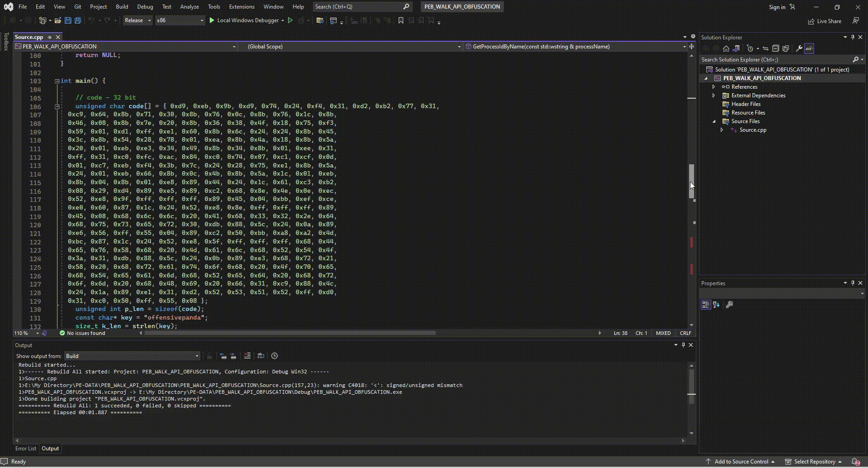Save the current file with Save icon
This screenshot has height=468, width=868.
pyautogui.click(x=68, y=20)
